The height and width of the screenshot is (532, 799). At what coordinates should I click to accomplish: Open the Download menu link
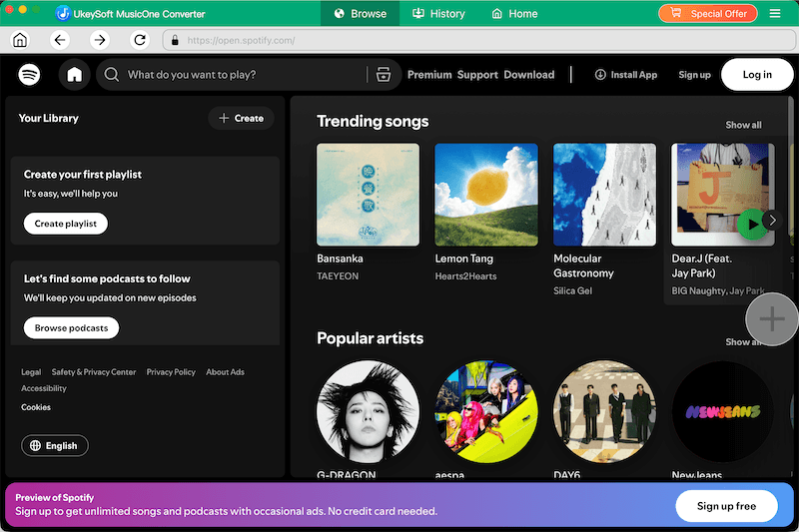click(529, 74)
